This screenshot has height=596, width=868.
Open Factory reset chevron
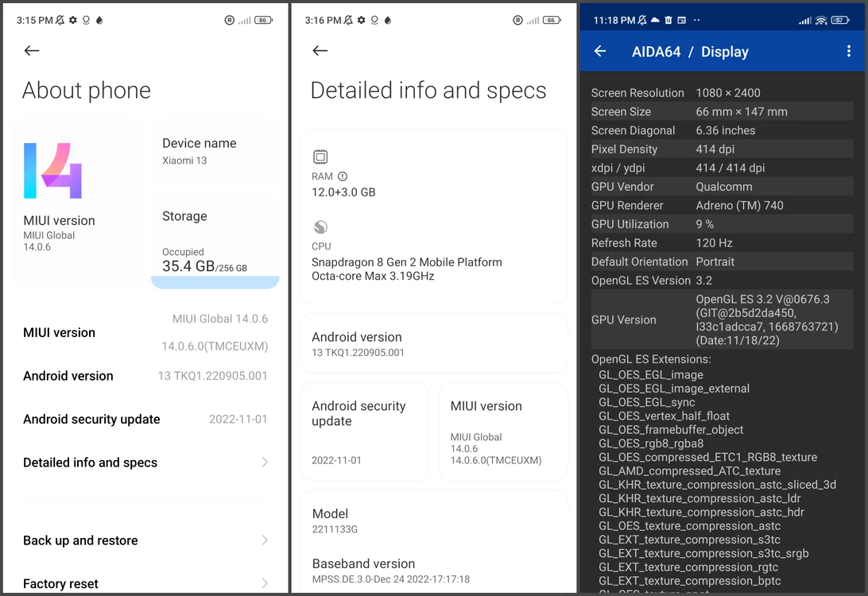pyautogui.click(x=265, y=583)
